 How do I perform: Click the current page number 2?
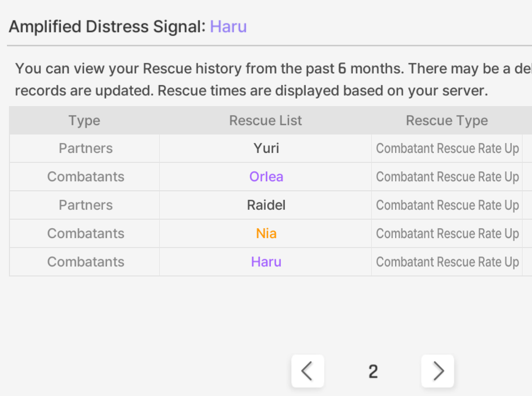click(373, 371)
